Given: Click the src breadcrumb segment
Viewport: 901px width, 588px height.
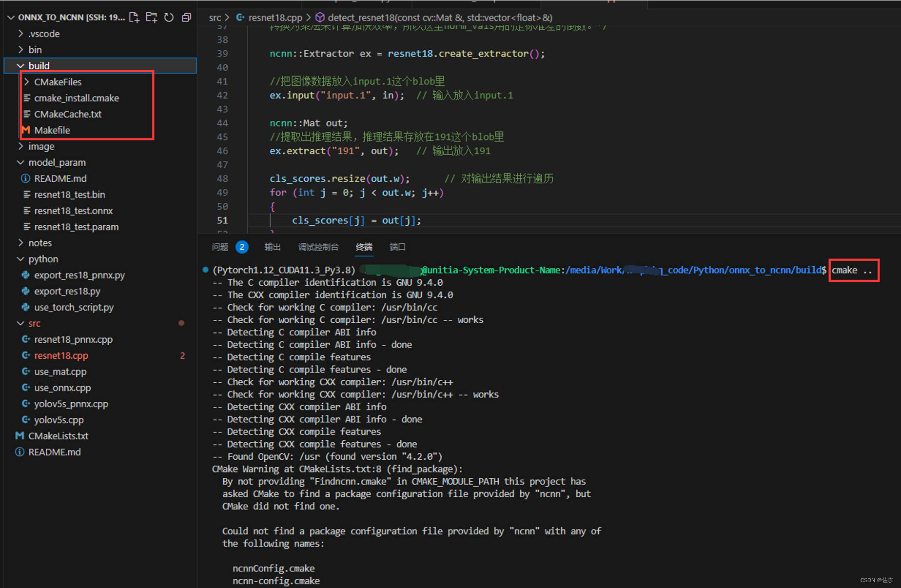Looking at the screenshot, I should [215, 18].
